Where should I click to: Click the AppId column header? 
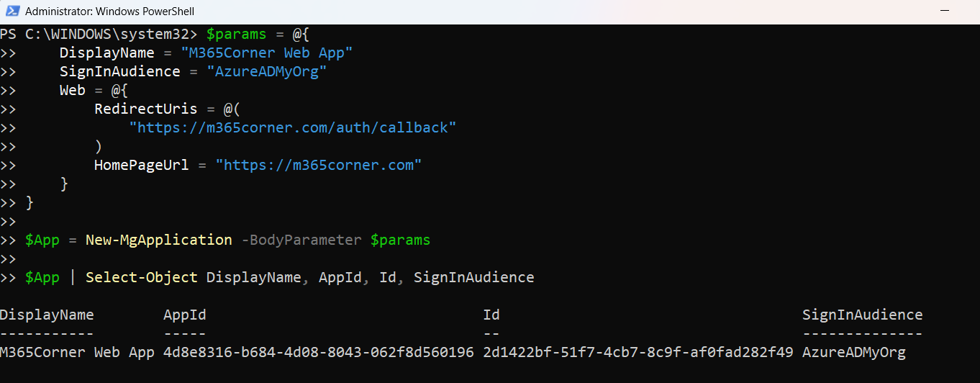click(185, 315)
